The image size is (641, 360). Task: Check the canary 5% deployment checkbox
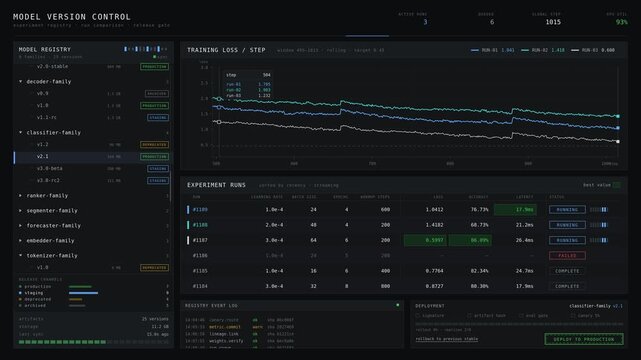(x=573, y=316)
